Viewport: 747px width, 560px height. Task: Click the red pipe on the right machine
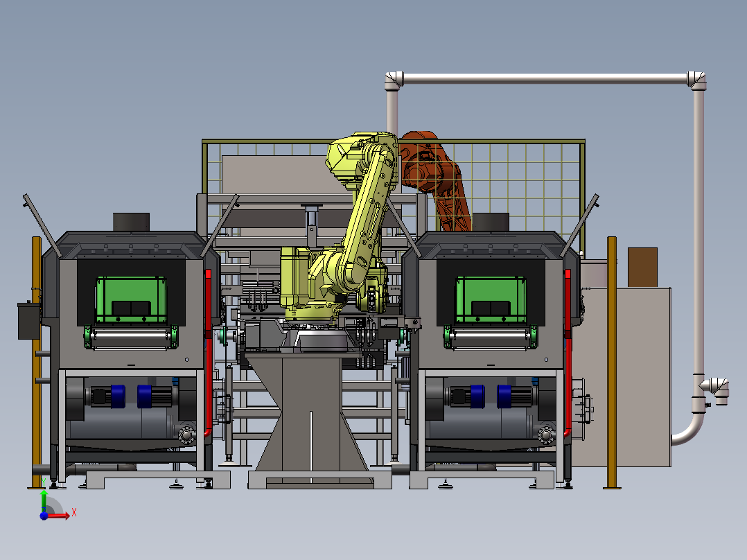568,353
